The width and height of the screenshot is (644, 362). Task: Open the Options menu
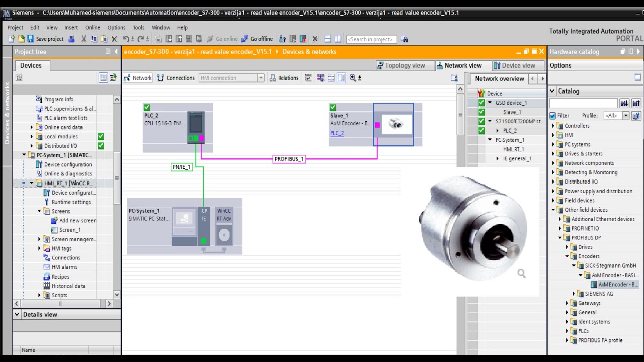(116, 28)
